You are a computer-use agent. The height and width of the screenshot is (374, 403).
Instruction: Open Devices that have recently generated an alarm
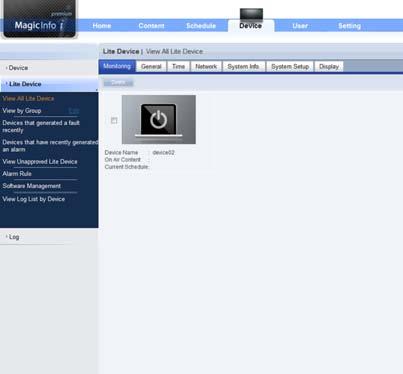click(50, 146)
